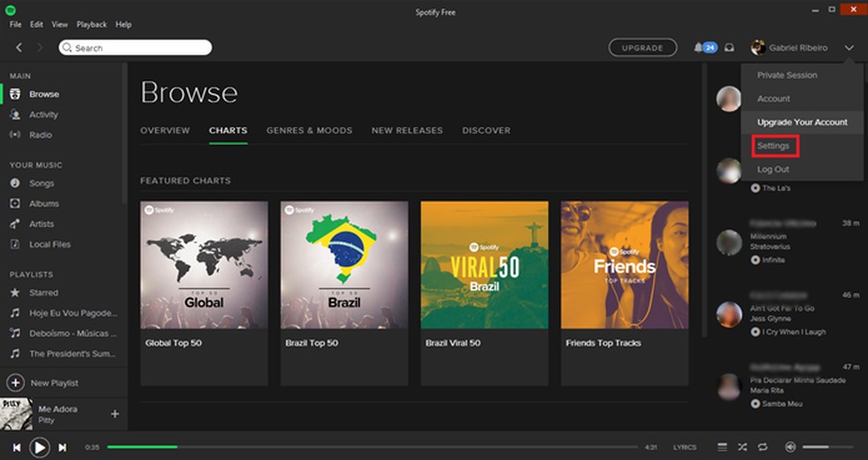Switch to the Overview tab
The height and width of the screenshot is (460, 868).
pyautogui.click(x=165, y=130)
